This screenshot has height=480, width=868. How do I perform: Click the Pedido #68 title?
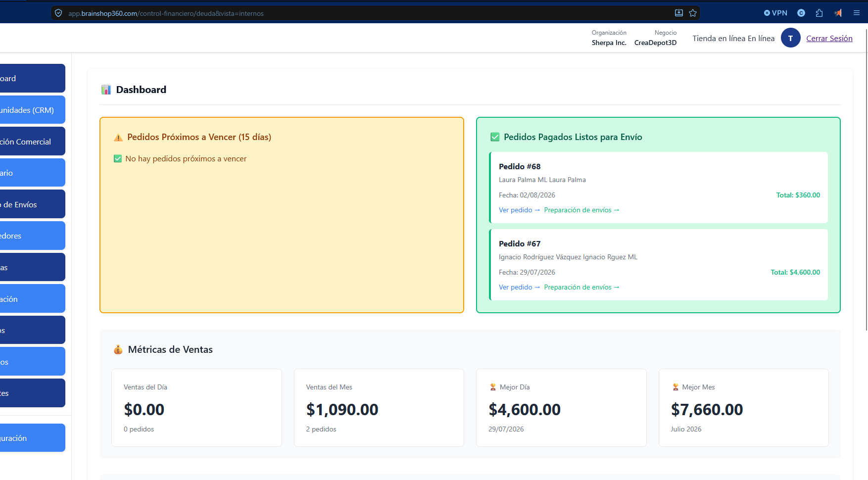click(520, 166)
